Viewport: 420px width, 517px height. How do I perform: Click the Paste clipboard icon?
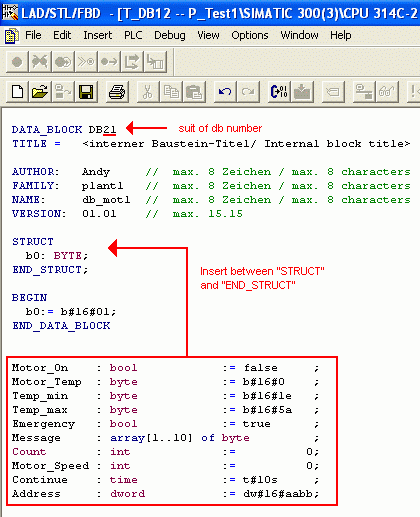pos(194,91)
